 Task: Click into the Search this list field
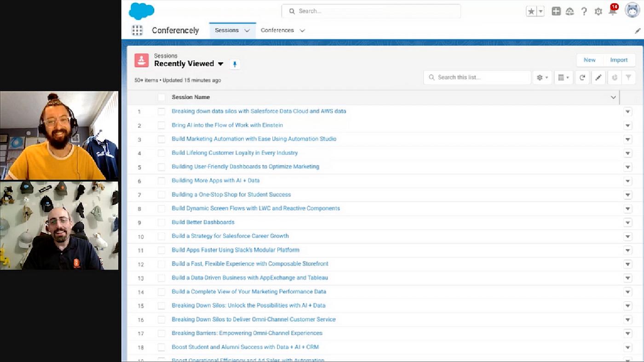point(477,77)
